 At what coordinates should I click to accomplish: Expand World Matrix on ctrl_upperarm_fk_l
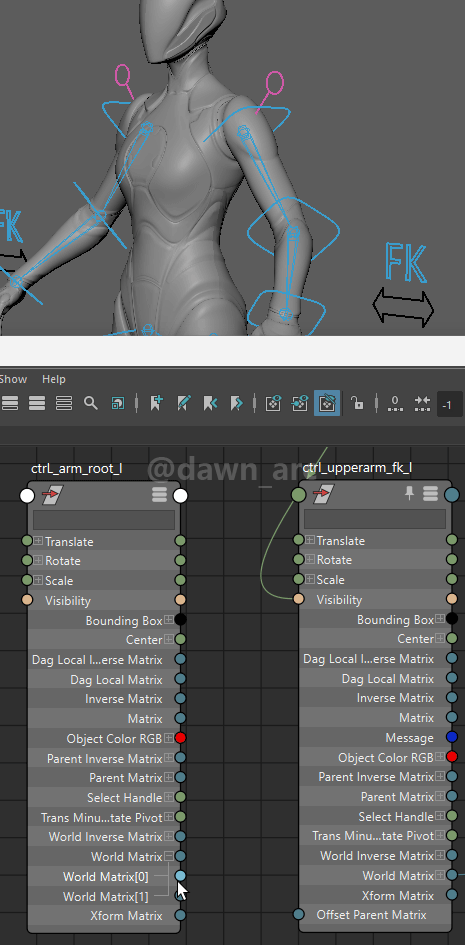click(x=440, y=874)
